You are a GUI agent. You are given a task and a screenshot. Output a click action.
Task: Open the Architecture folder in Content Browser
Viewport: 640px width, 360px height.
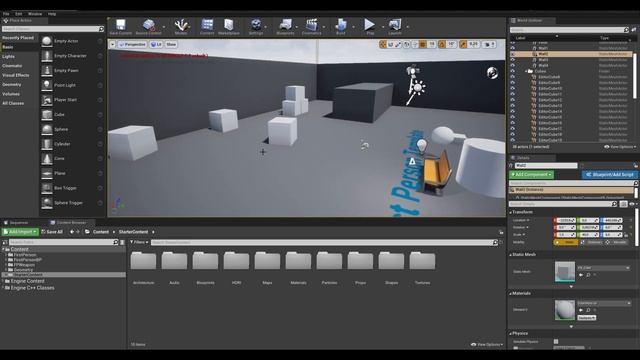click(x=143, y=268)
